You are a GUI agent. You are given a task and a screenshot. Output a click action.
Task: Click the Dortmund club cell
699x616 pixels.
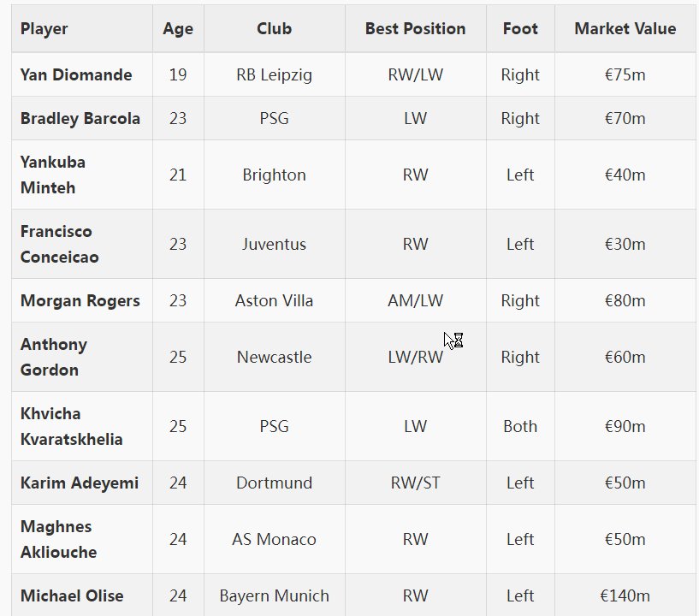274,483
